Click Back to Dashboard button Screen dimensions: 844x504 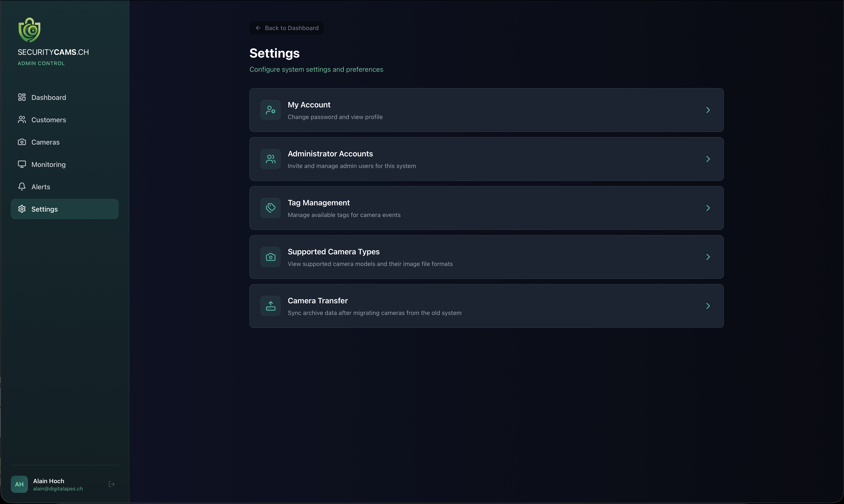[287, 28]
